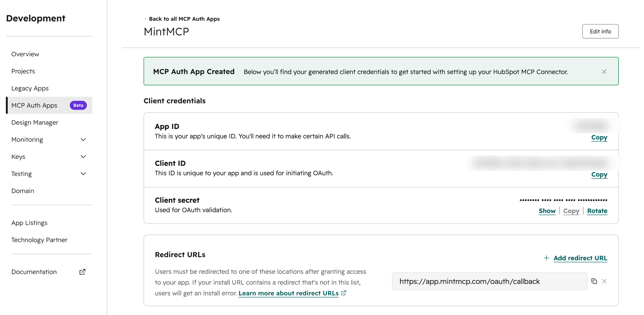Open the Overview sidebar item
The image size is (644, 315).
[25, 54]
